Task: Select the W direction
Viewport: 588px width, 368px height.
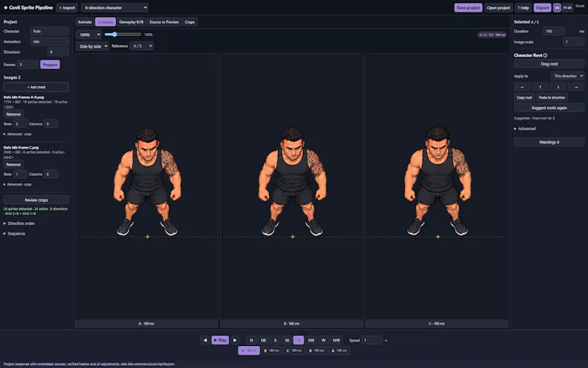Action: tap(323, 340)
